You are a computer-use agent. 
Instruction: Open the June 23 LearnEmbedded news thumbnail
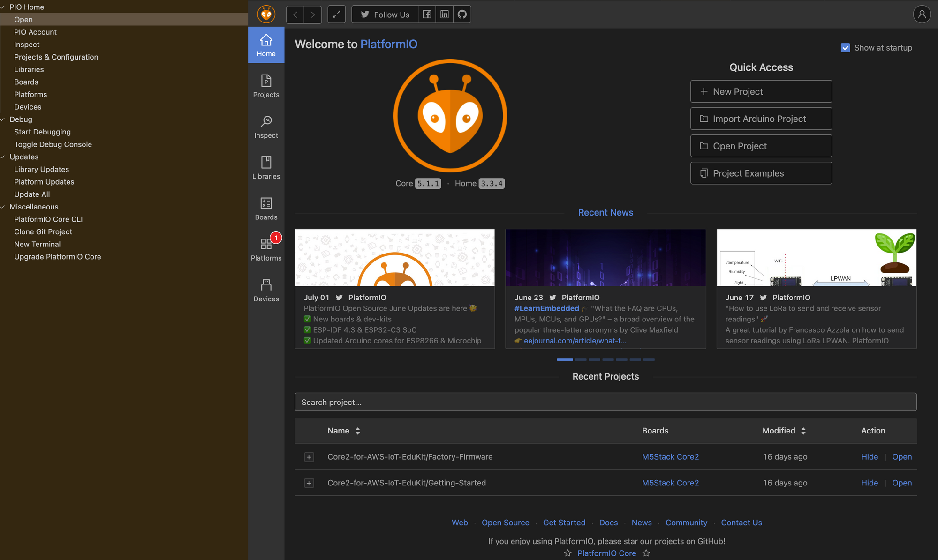coord(605,257)
